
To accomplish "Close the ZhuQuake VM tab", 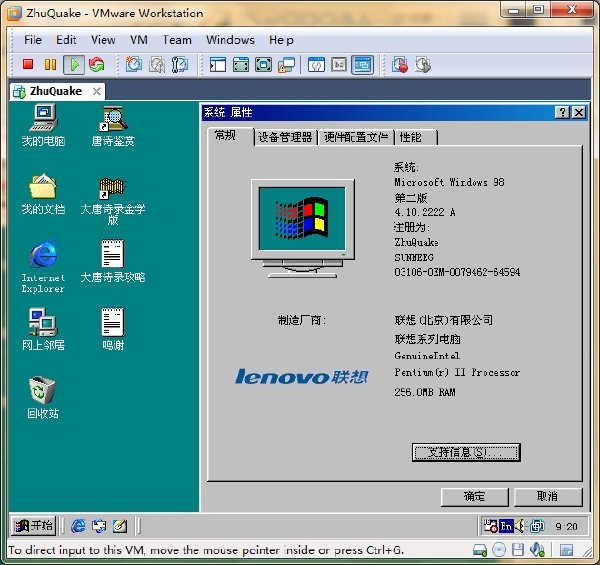I will [x=97, y=91].
